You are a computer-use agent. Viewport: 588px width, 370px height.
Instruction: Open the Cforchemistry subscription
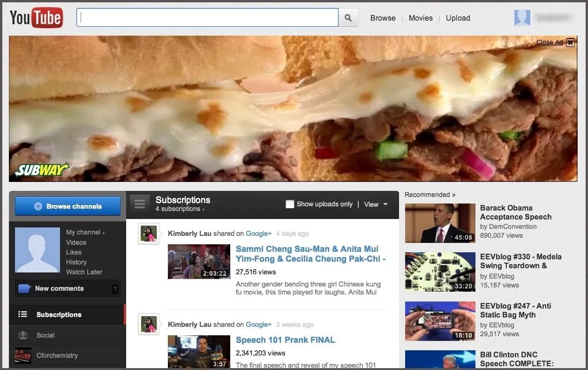click(x=68, y=355)
